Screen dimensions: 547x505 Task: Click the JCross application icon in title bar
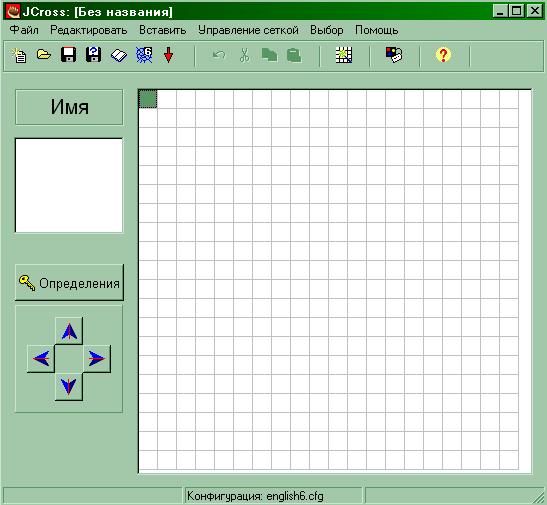pos(13,12)
